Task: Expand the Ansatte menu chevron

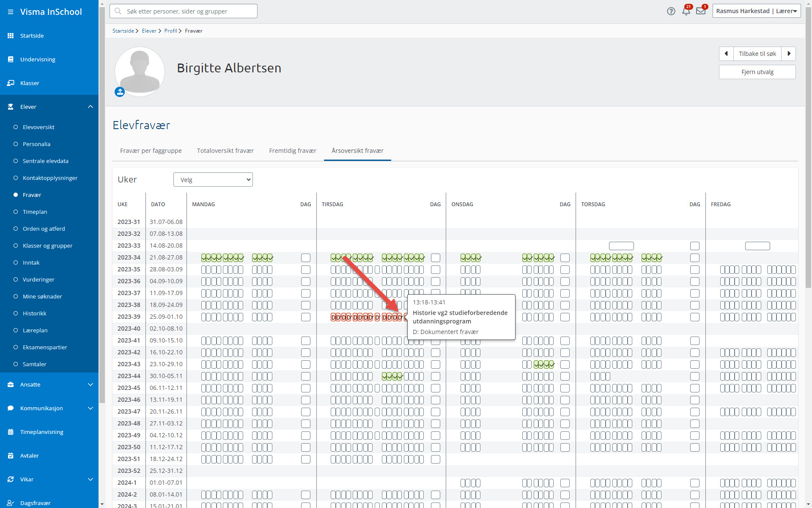Action: coord(91,384)
